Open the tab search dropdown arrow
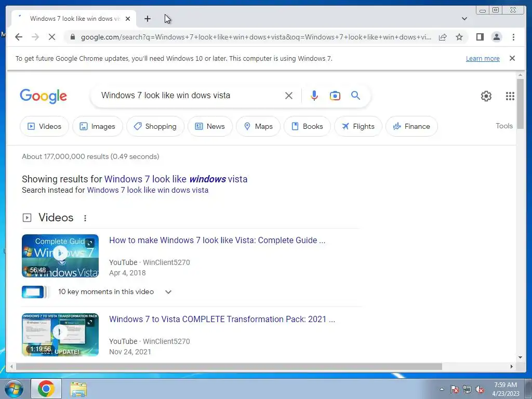This screenshot has width=532, height=399. pyautogui.click(x=464, y=19)
